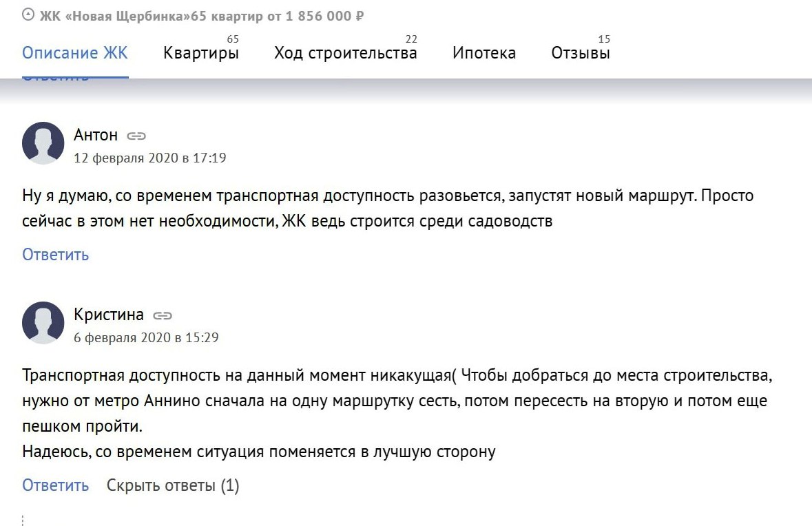Copy Кристина's comment permalink via chain icon
812x526 pixels.
point(162,315)
